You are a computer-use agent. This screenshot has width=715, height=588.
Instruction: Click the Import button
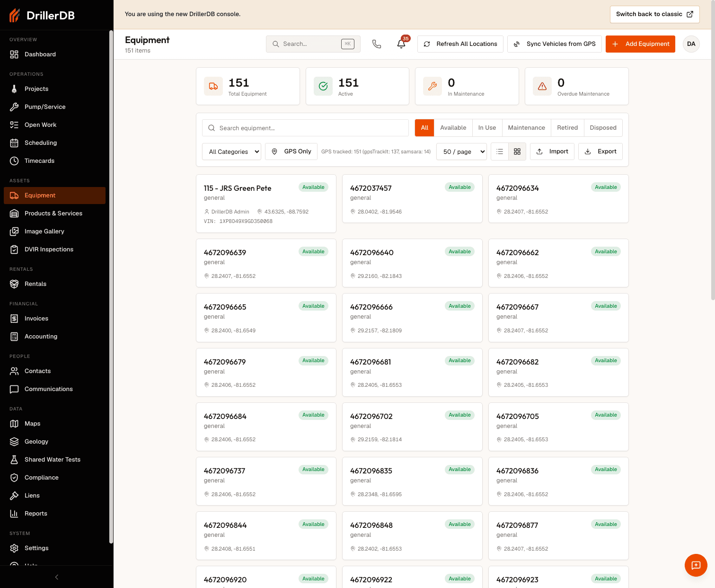tap(552, 151)
